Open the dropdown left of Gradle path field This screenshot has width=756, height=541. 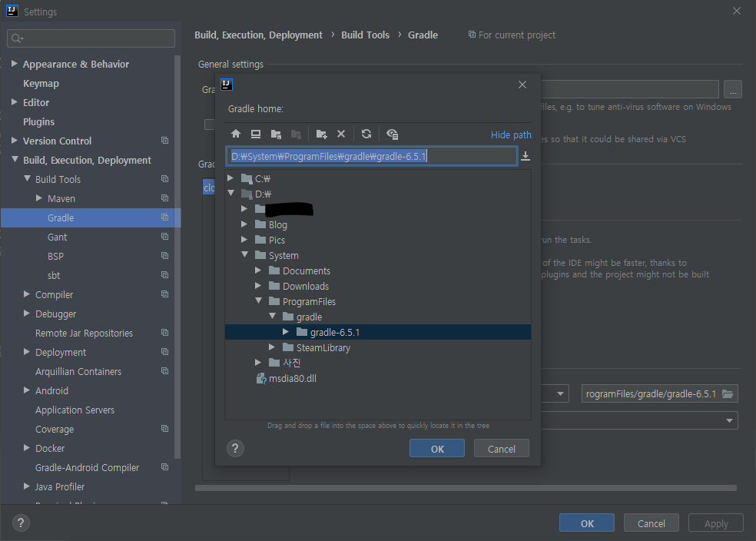click(x=560, y=394)
